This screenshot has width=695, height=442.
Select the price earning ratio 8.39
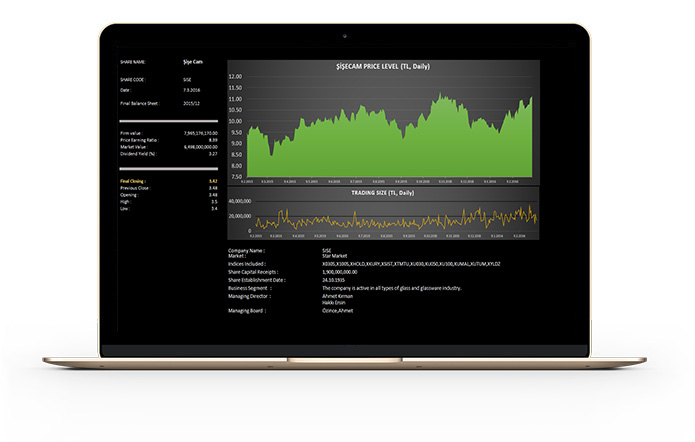click(213, 140)
